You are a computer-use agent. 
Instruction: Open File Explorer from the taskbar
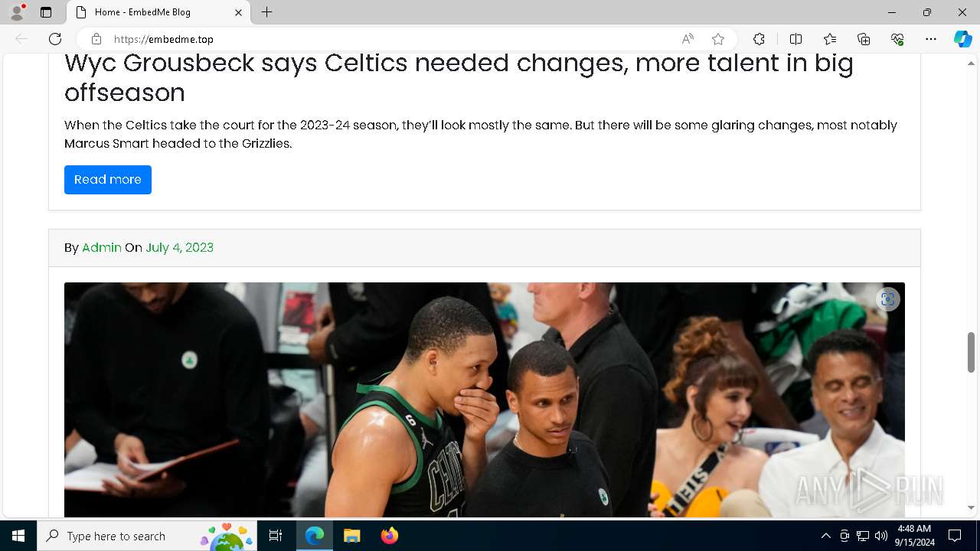[351, 536]
